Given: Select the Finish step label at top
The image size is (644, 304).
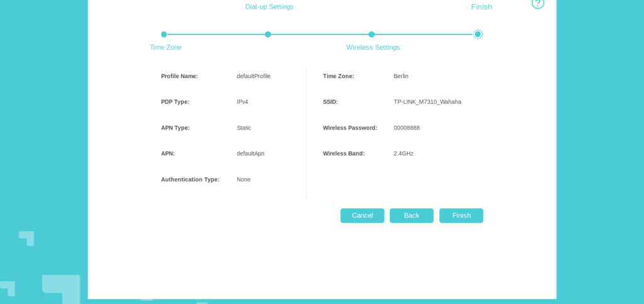Looking at the screenshot, I should (x=481, y=7).
